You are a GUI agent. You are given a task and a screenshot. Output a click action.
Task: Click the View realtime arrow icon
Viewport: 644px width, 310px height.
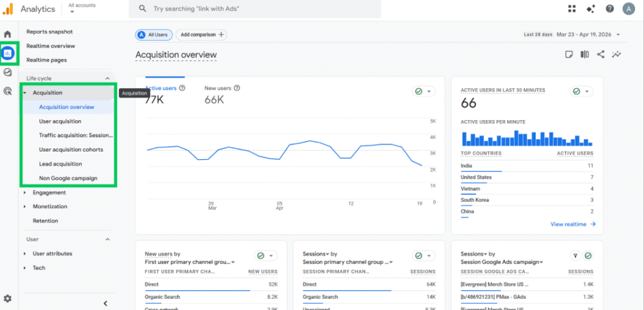click(592, 224)
